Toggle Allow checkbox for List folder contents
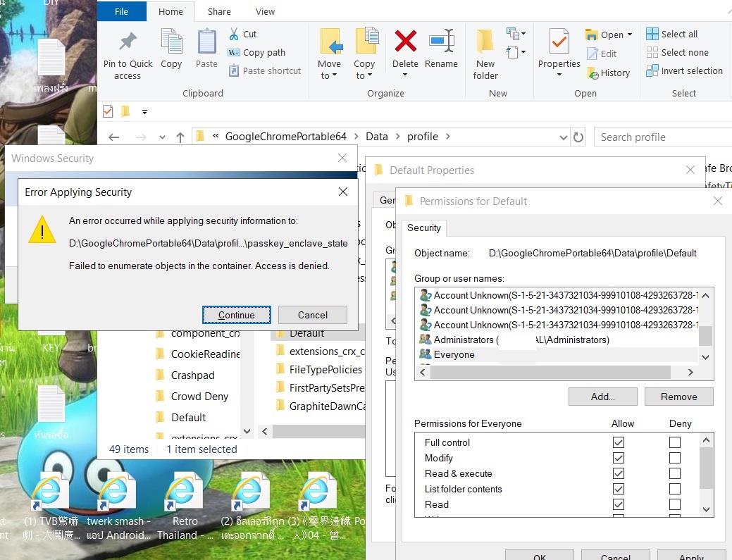 point(619,489)
